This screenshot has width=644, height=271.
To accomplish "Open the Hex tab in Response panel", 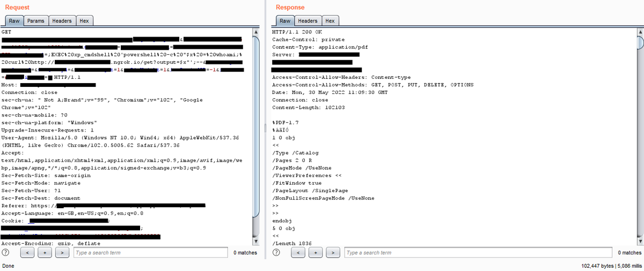I will (x=330, y=20).
